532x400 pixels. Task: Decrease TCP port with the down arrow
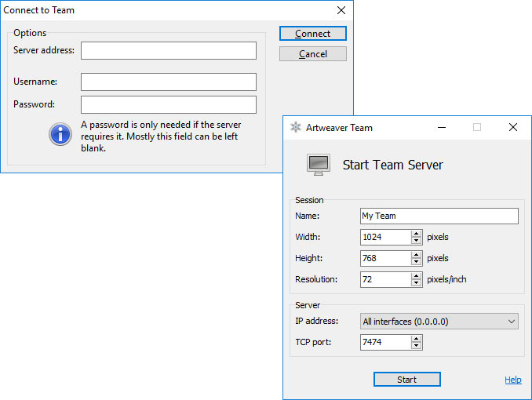417,346
